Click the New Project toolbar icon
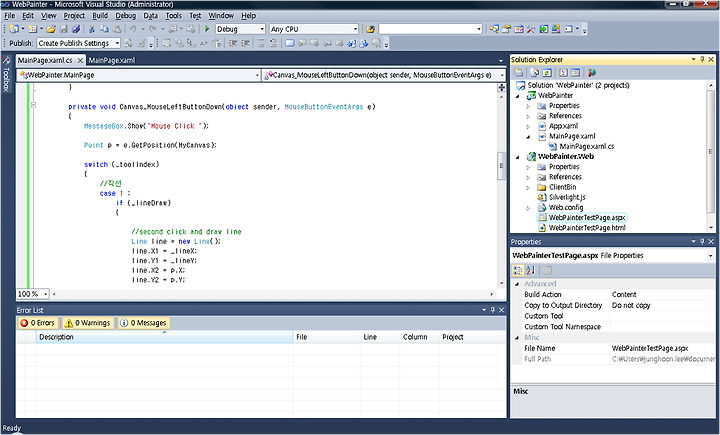Image resolution: width=720 pixels, height=435 pixels. [14, 29]
